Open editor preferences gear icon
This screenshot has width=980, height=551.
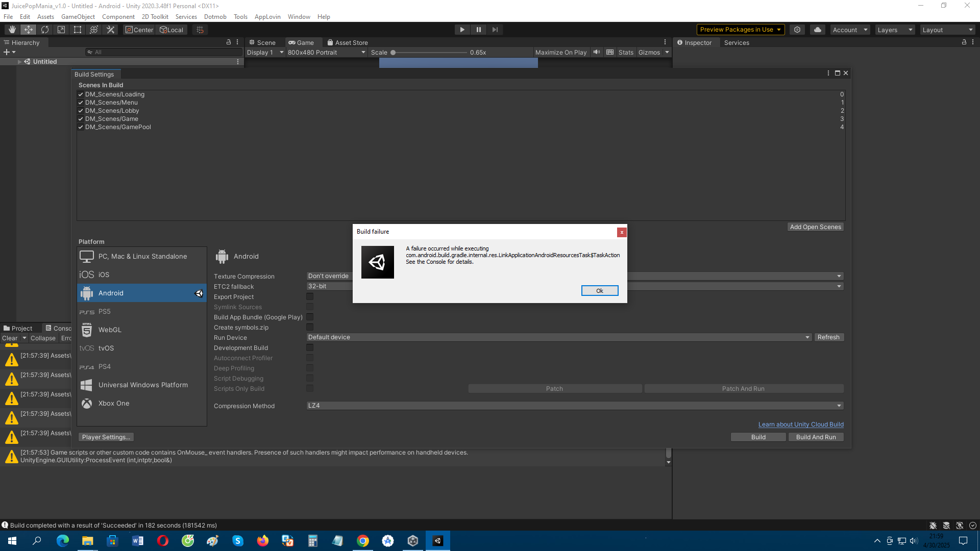(797, 29)
